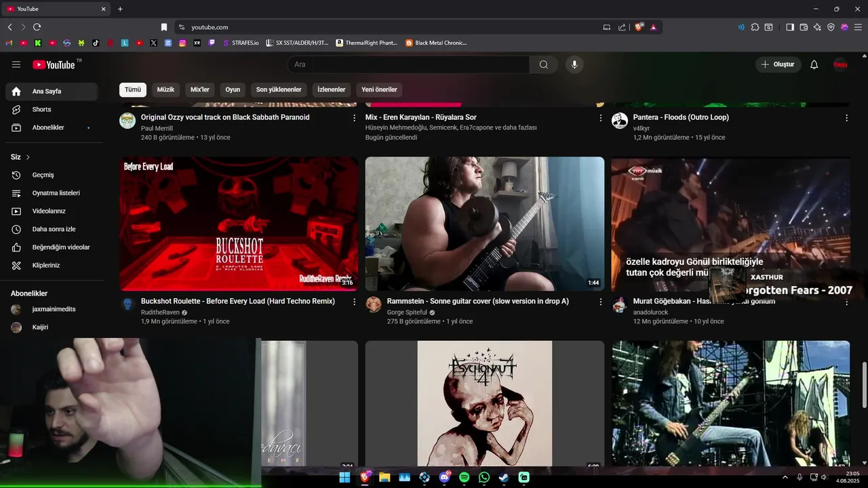The width and height of the screenshot is (868, 488).
Task: Select the Yeni öneriler filter chip
Action: coord(379,89)
